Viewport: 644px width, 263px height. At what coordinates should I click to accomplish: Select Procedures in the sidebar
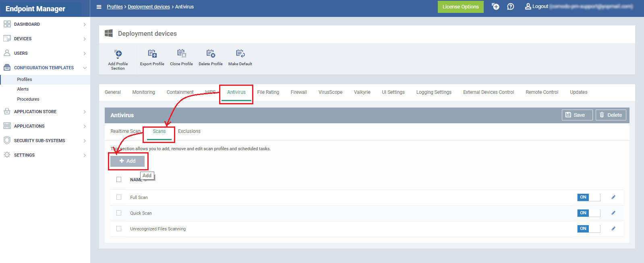click(x=28, y=99)
